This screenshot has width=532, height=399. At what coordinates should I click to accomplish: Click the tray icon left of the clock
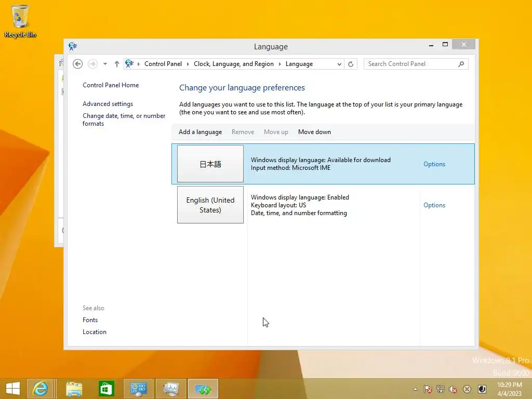[x=482, y=389]
